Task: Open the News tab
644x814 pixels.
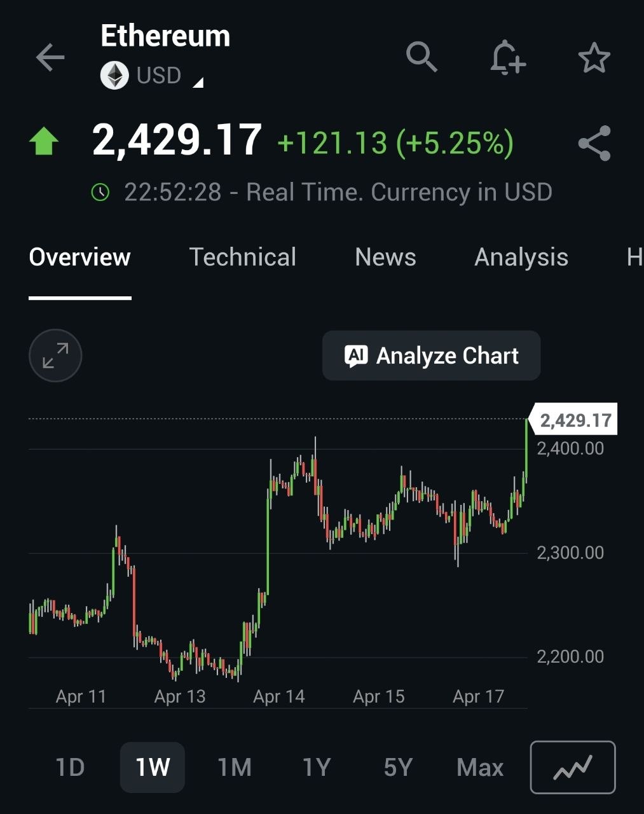Action: pos(385,258)
